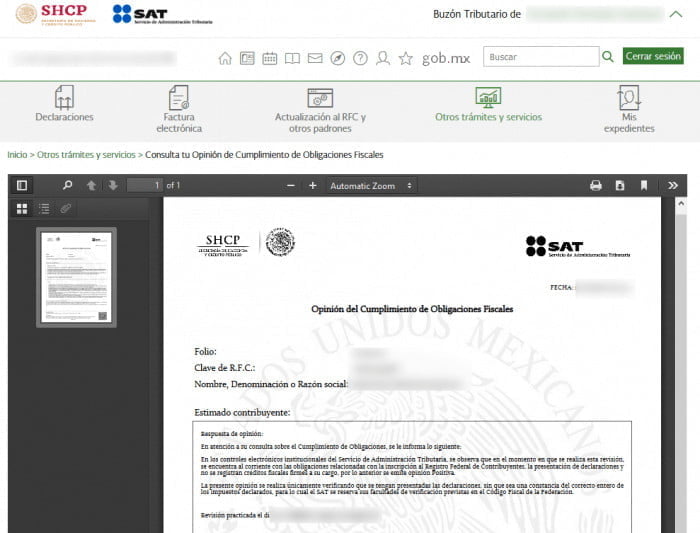
Task: Click the PDF vertical scrollbar up arrow
Action: [680, 204]
